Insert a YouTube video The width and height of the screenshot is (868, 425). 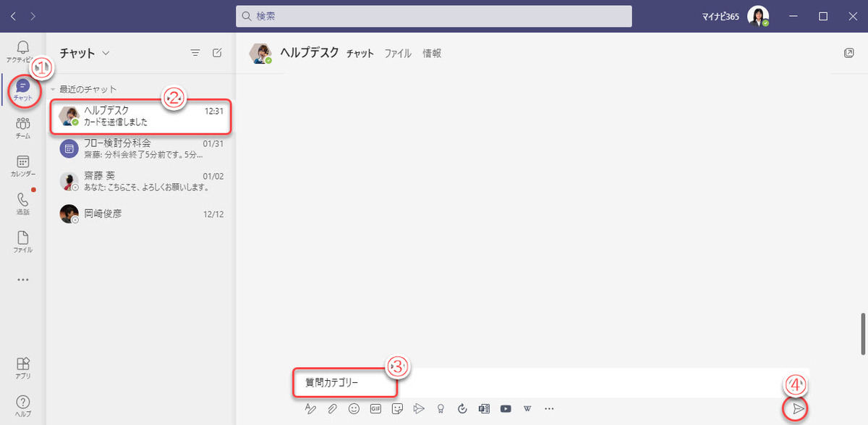coord(506,408)
